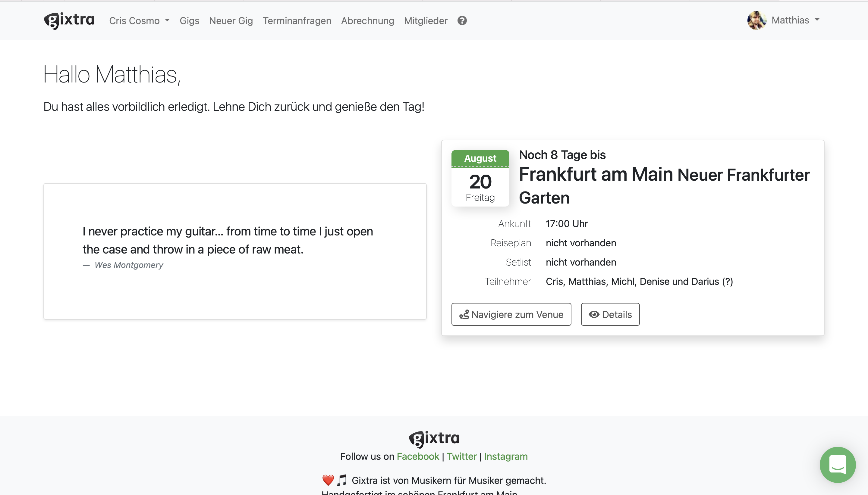This screenshot has width=868, height=495.
Task: Open the help question mark icon
Action: [x=462, y=21]
